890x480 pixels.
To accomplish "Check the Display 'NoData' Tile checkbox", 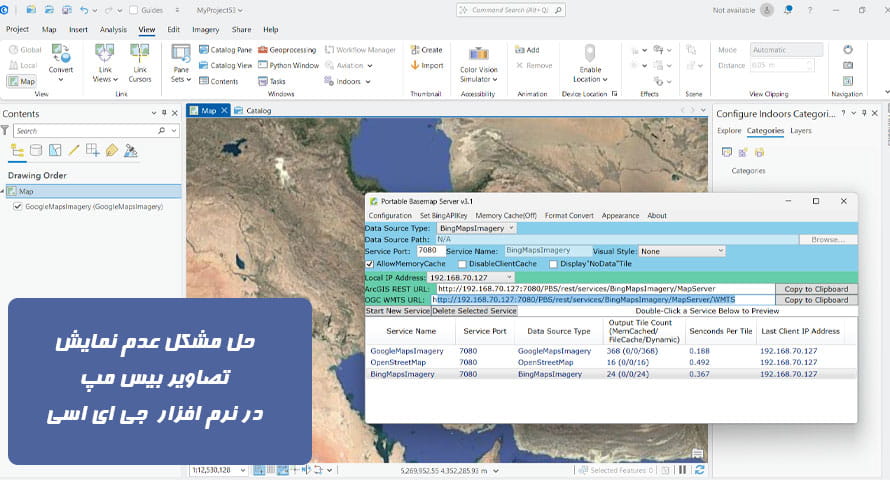I will [x=553, y=264].
